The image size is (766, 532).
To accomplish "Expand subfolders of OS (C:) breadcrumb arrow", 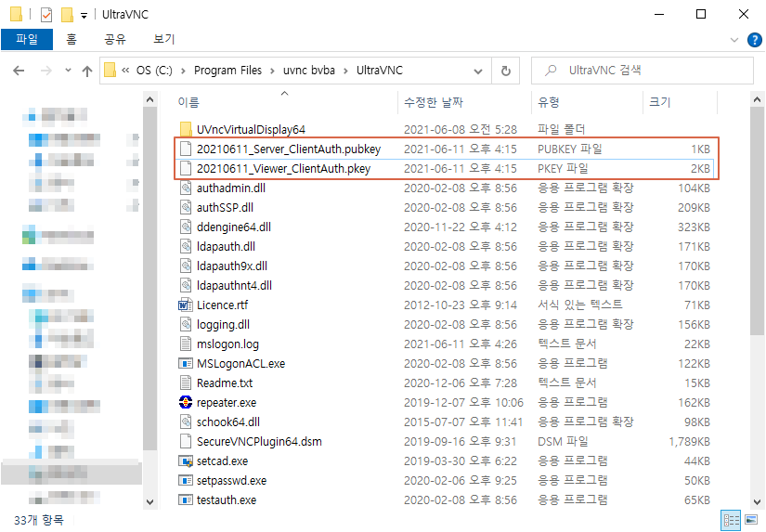I will coord(183,71).
